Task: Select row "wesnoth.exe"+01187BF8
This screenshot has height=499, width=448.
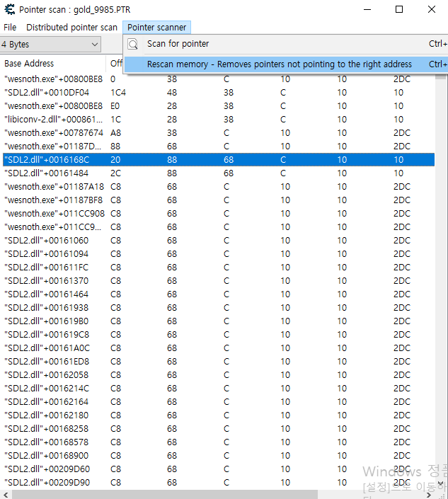Action: pyautogui.click(x=219, y=200)
